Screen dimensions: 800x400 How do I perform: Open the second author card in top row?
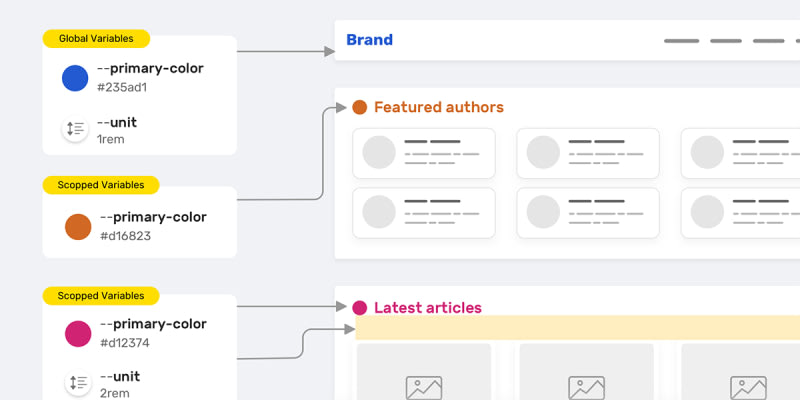click(x=588, y=153)
